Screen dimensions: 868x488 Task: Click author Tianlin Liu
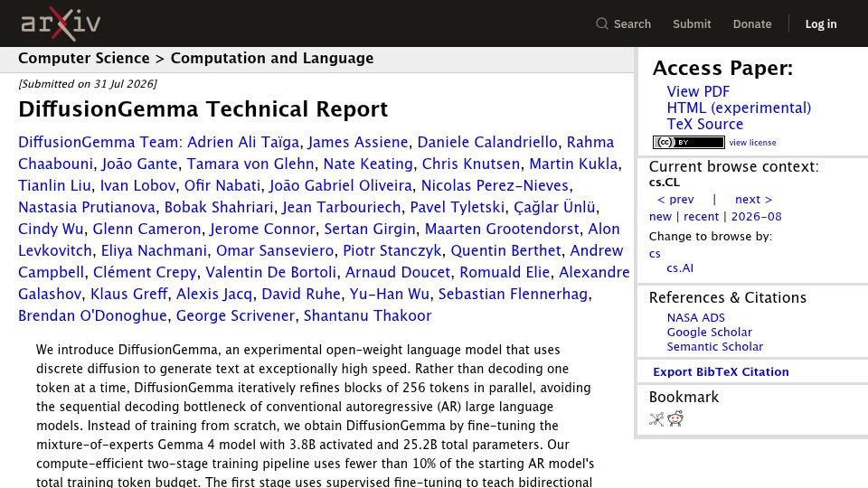(x=54, y=185)
